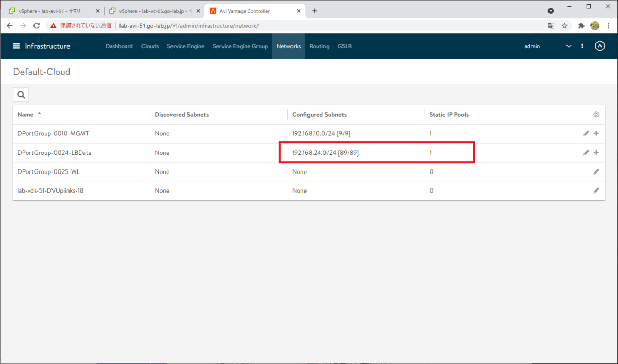Screen dimensions: 618x364
Task: Open the vertical dots menu in header
Action: pyautogui.click(x=582, y=46)
